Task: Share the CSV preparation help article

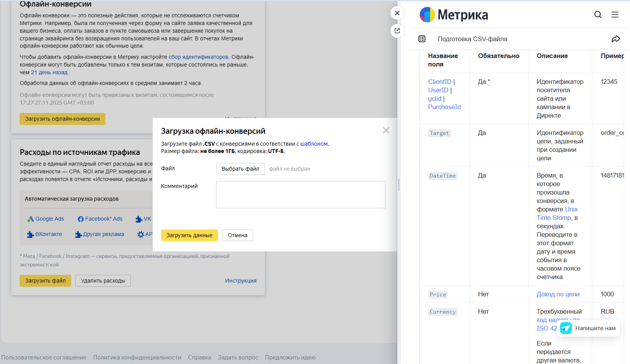Action: 616,39
